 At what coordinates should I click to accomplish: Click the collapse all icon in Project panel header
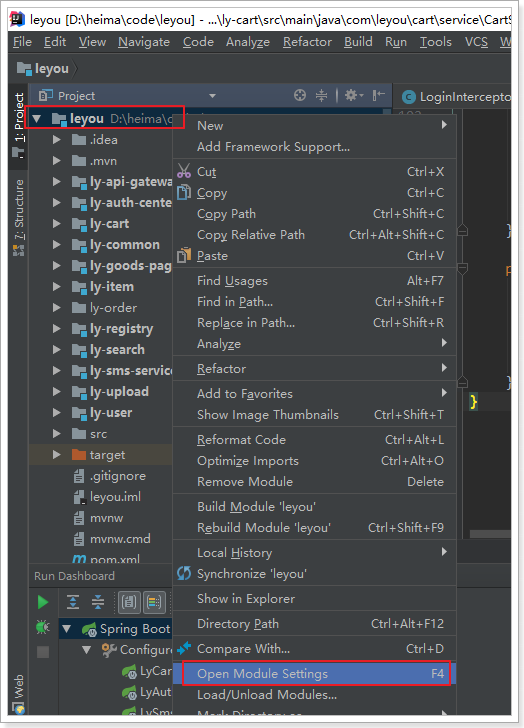click(x=321, y=95)
